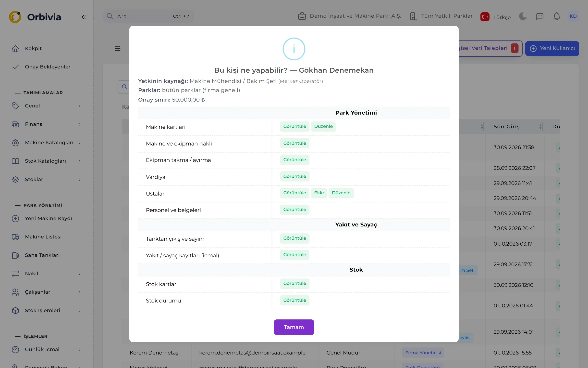Open the chat messages icon
This screenshot has width=588, height=368.
click(x=540, y=16)
